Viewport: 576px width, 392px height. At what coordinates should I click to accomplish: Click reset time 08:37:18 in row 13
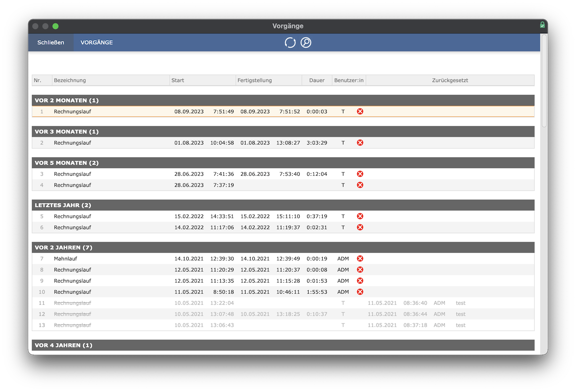click(415, 325)
